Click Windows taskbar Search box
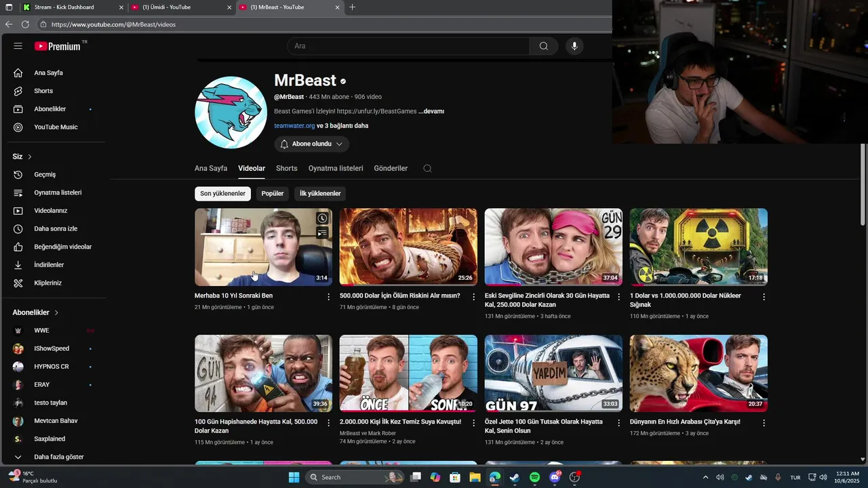 pos(355,477)
